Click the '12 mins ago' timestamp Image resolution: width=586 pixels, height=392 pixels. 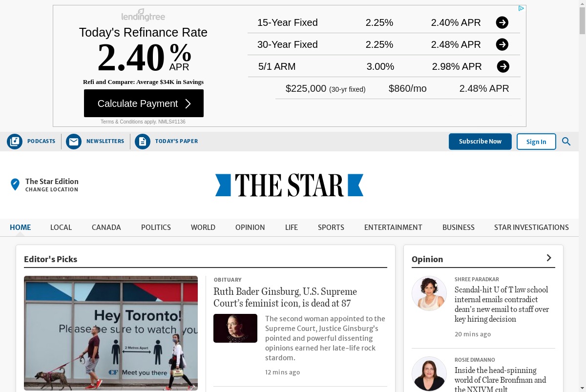[282, 372]
